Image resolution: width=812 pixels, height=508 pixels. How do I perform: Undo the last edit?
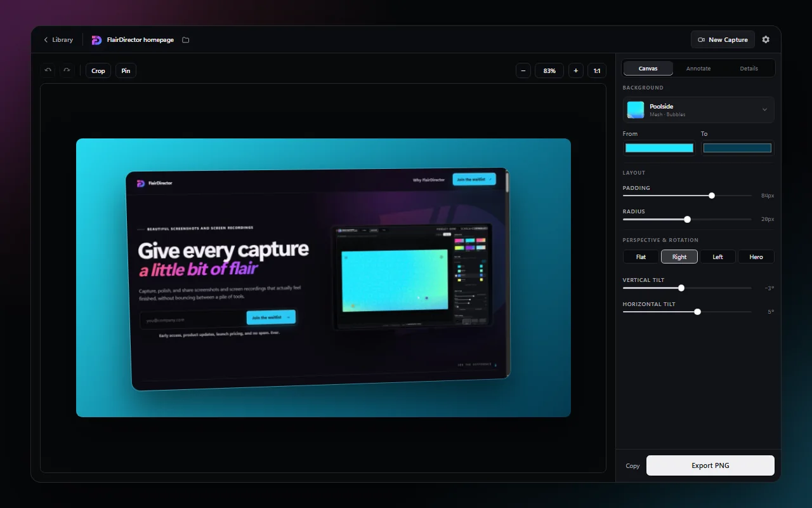[48, 70]
